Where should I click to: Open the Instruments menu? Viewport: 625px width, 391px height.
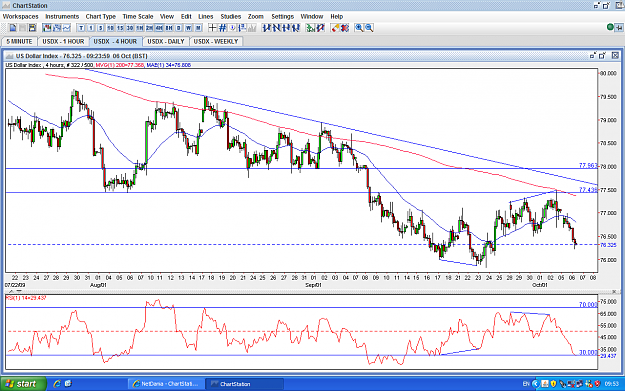(62, 16)
